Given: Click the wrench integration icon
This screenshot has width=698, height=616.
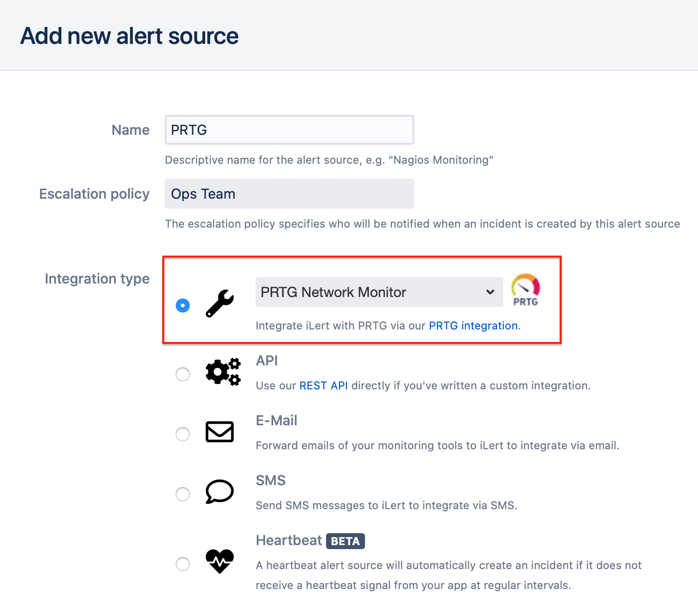Looking at the screenshot, I should 220,304.
